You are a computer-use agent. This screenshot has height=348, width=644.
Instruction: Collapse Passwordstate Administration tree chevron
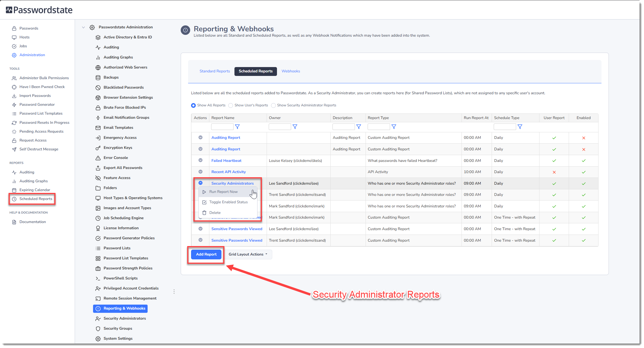[83, 27]
